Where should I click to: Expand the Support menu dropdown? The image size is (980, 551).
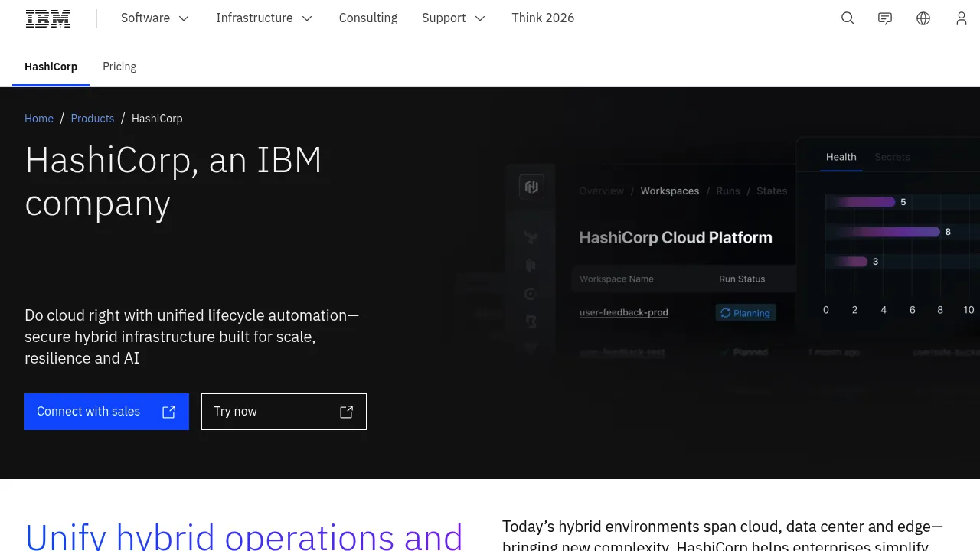(x=453, y=18)
